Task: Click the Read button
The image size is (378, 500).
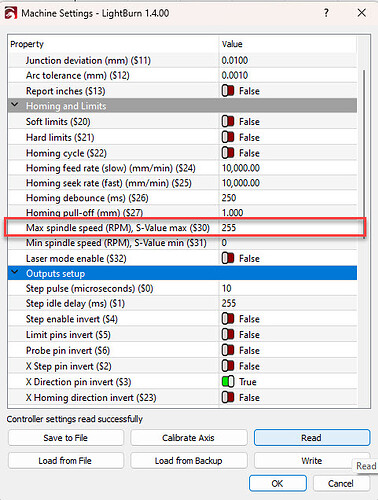Action: tap(312, 438)
